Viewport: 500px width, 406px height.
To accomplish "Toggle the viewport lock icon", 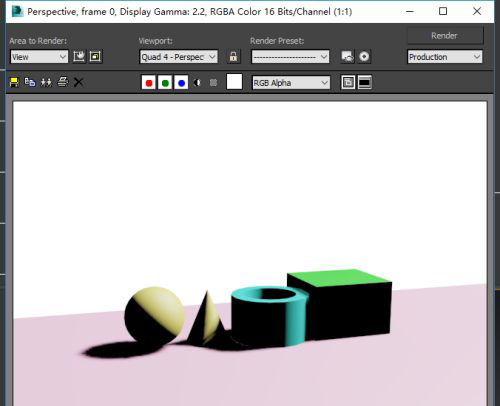I will (233, 57).
